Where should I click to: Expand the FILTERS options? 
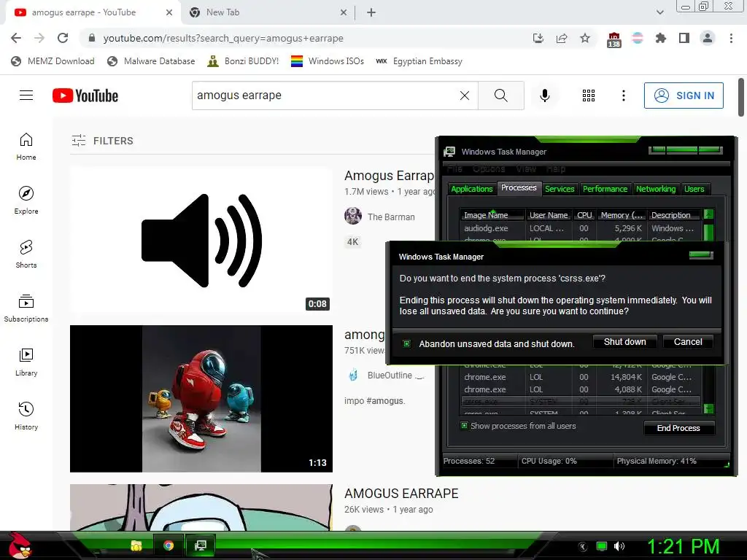[102, 141]
